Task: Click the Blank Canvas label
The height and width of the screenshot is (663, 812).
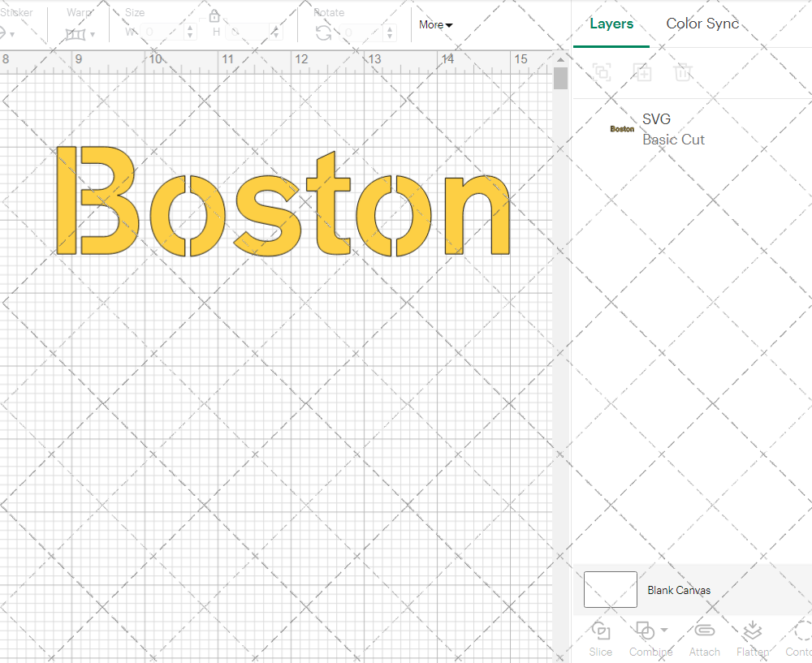Action: pyautogui.click(x=679, y=590)
